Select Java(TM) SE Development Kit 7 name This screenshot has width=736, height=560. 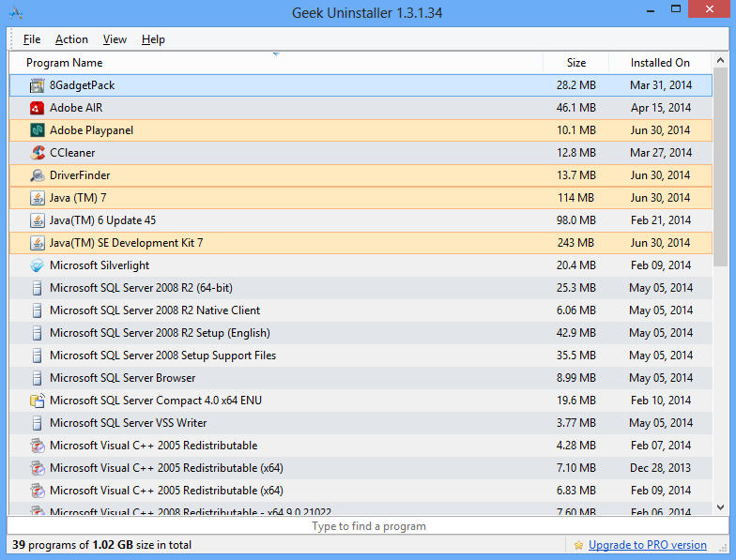(126, 243)
